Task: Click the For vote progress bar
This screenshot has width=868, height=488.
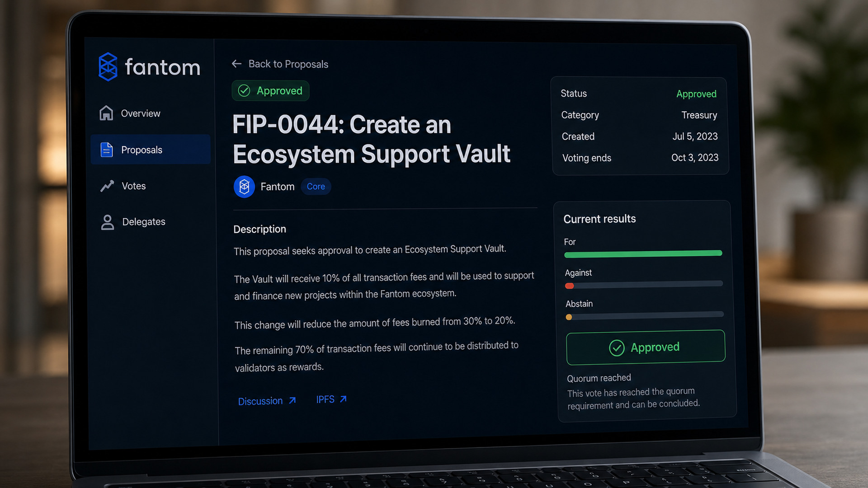Action: point(643,254)
